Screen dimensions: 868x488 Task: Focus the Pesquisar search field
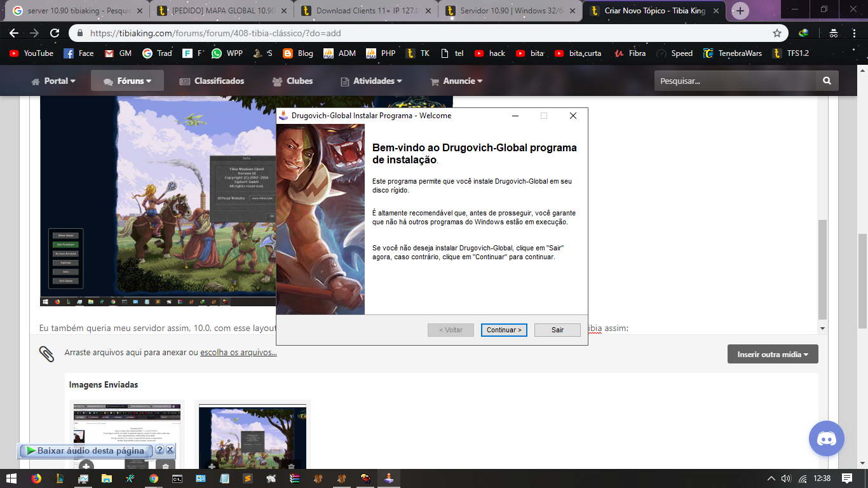tap(735, 81)
